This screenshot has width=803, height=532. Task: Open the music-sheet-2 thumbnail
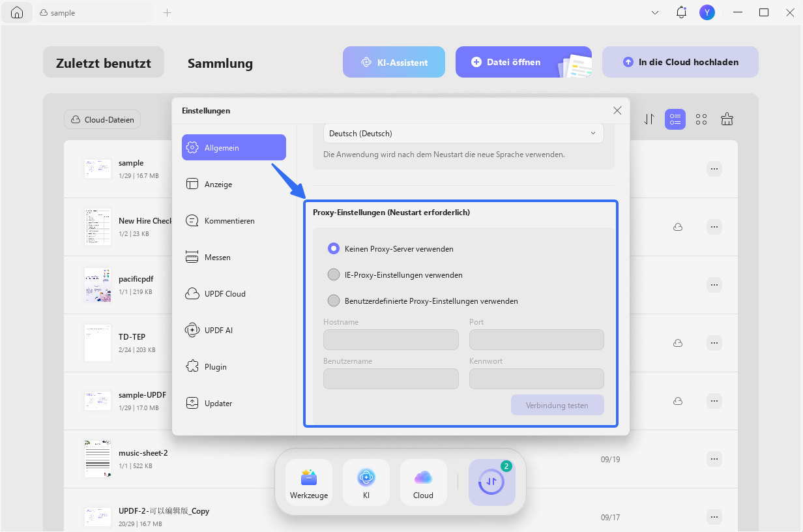click(x=98, y=459)
